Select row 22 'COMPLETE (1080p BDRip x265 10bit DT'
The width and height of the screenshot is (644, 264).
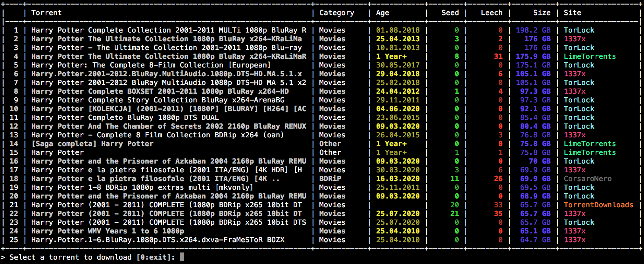tap(167, 214)
